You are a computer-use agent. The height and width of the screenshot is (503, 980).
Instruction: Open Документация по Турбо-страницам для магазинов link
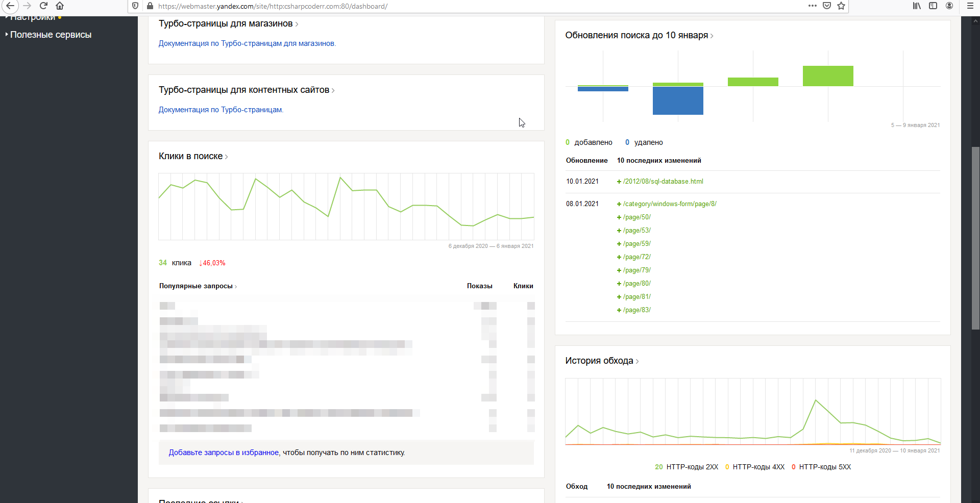pyautogui.click(x=247, y=43)
